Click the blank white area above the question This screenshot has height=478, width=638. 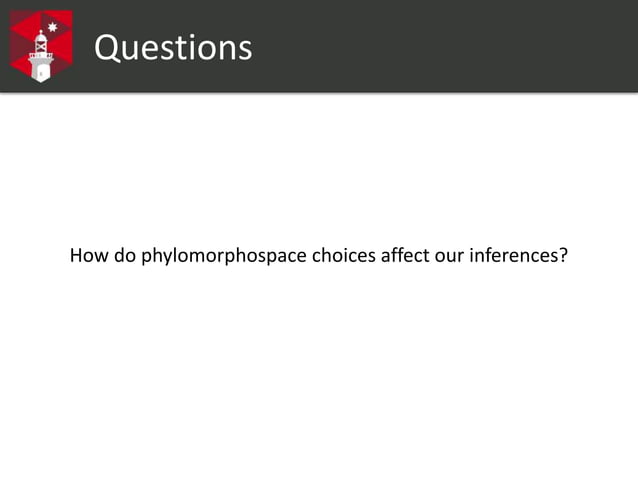(x=319, y=169)
